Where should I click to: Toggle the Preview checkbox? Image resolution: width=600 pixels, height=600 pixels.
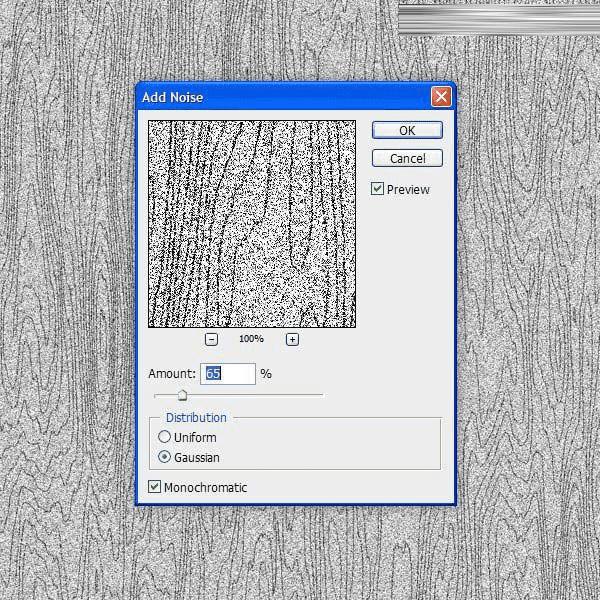377,189
